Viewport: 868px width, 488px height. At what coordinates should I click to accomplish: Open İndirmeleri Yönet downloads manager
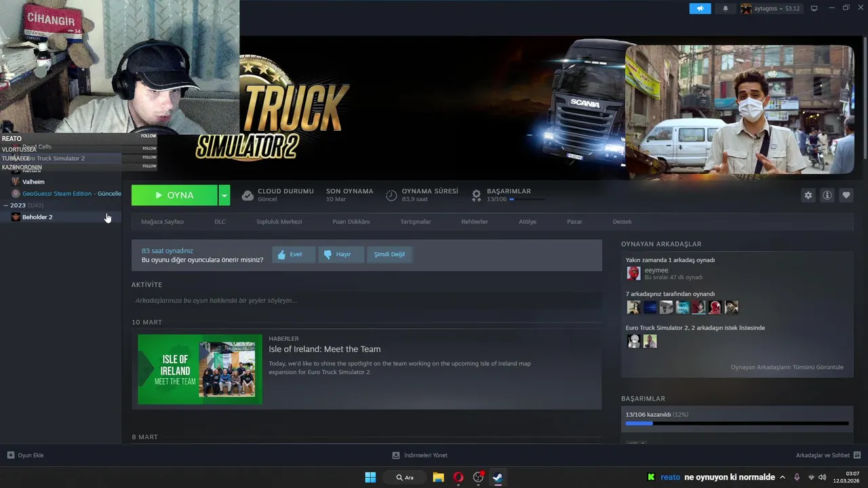[x=420, y=455]
